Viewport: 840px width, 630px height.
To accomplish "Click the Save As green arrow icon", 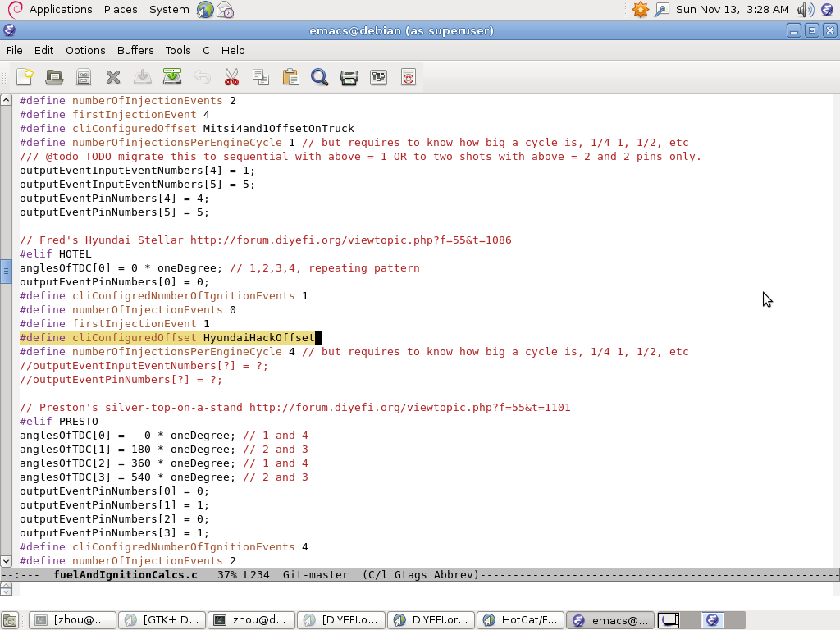I will point(172,77).
